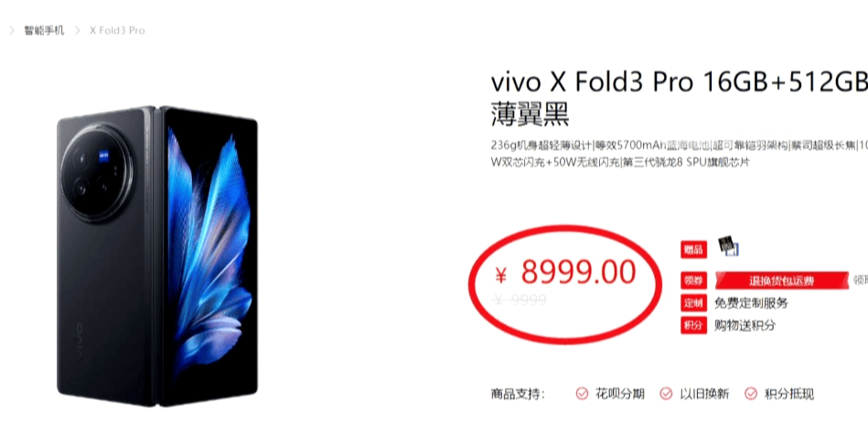
Task: Open the X Fold3 Pro breadcrumb
Action: coord(117,30)
